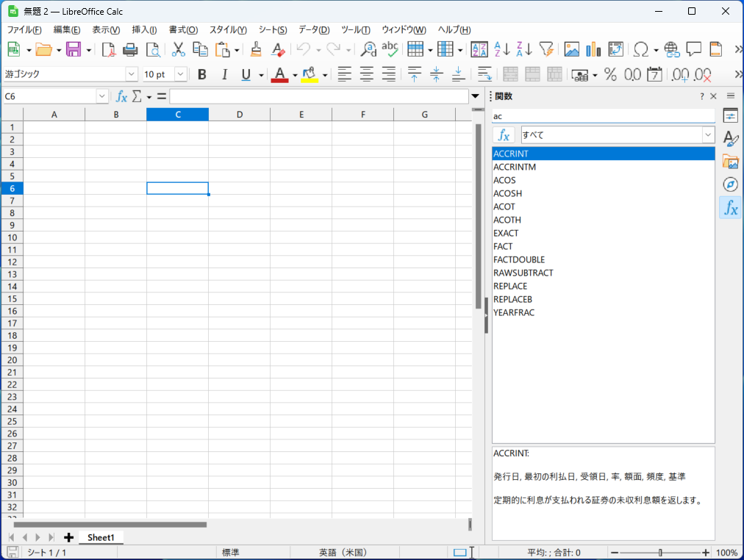Insert an image

571,49
